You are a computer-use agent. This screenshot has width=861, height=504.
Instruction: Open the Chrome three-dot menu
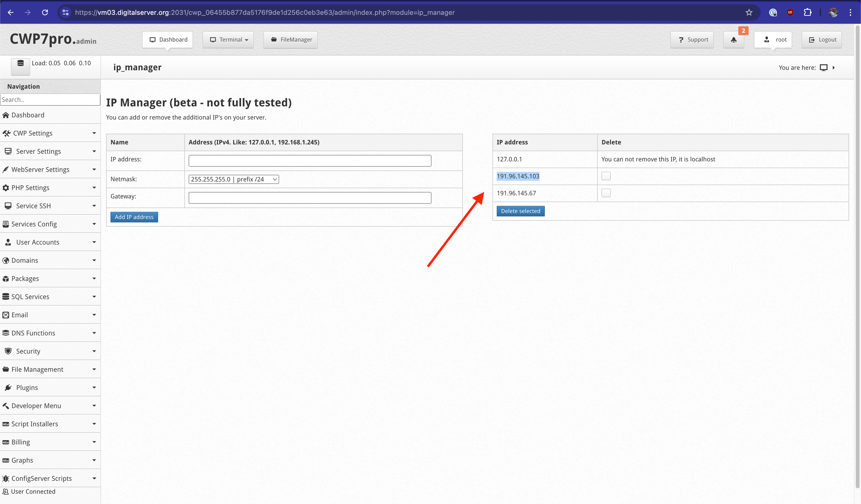click(850, 12)
